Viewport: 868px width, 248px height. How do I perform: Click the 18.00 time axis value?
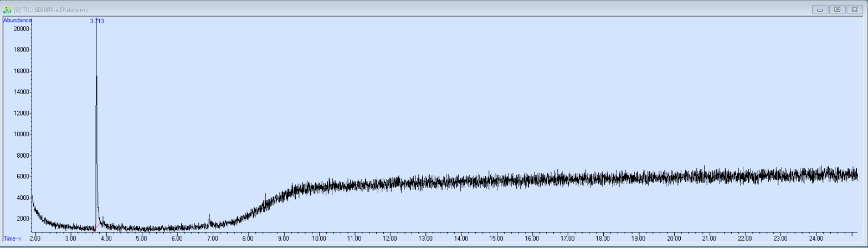[603, 239]
